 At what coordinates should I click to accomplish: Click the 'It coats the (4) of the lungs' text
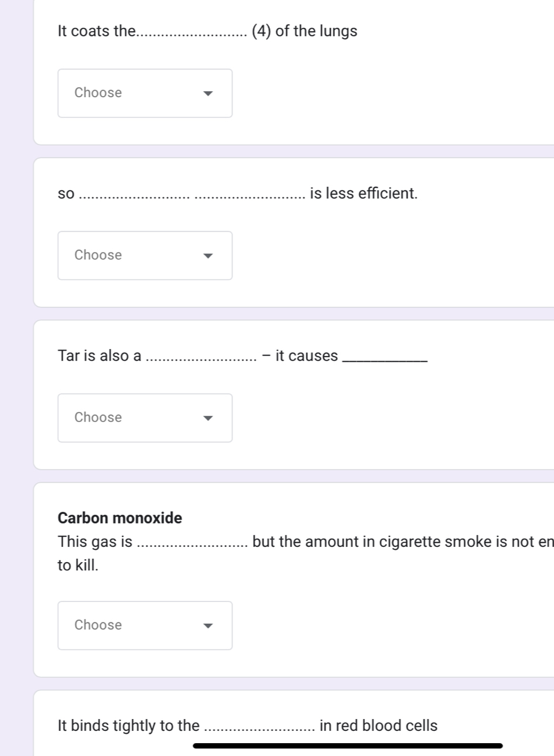[207, 31]
